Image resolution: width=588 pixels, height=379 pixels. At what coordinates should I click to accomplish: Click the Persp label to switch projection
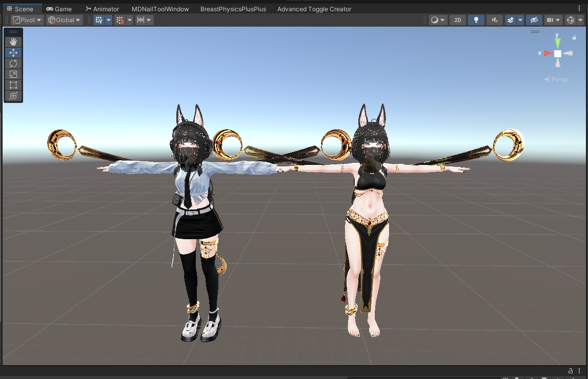(x=559, y=79)
